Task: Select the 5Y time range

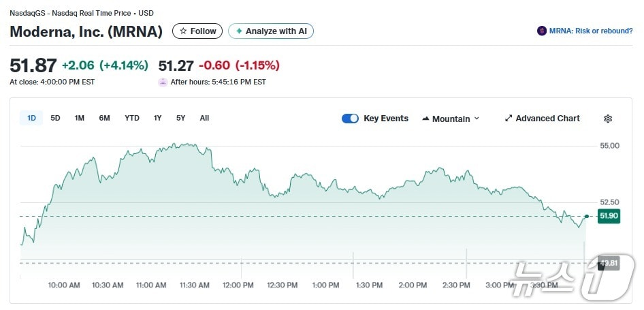Action: (180, 118)
